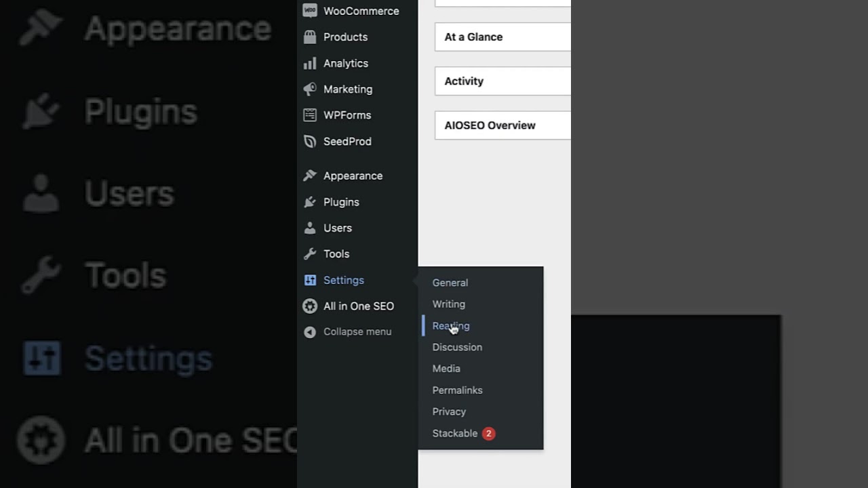Click the WooCommerce sidebar icon
Image resolution: width=868 pixels, height=488 pixels.
pyautogui.click(x=310, y=10)
